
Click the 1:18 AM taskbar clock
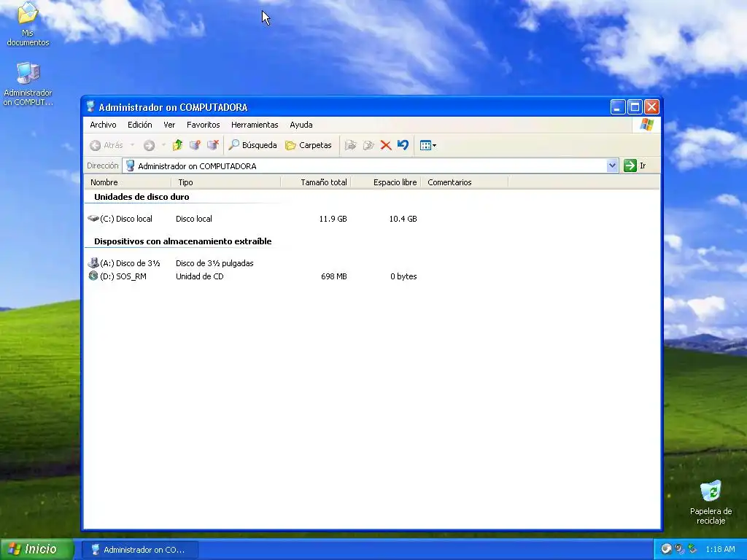[720, 550]
